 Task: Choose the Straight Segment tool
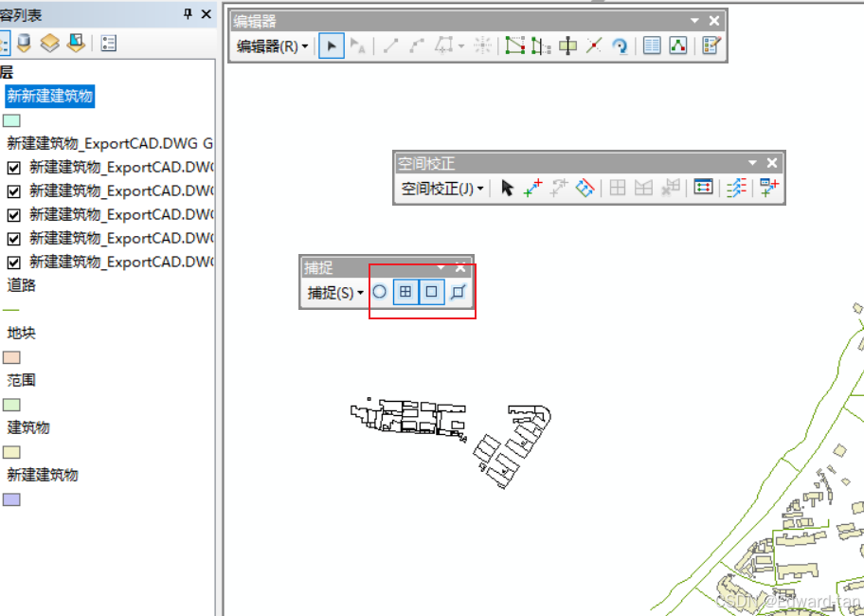pyautogui.click(x=390, y=45)
